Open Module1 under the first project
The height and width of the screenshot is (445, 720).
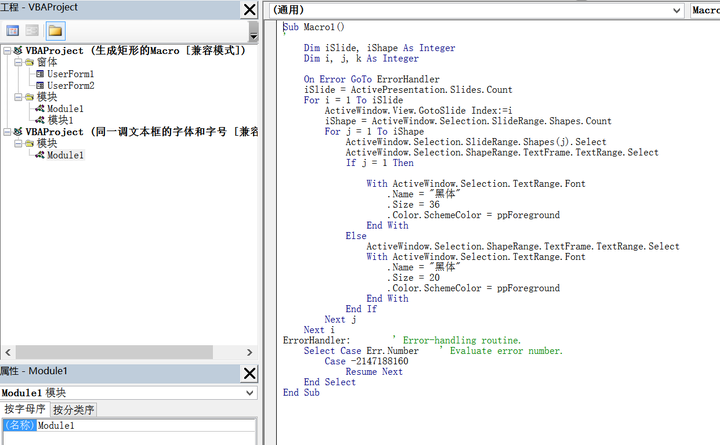pos(64,109)
